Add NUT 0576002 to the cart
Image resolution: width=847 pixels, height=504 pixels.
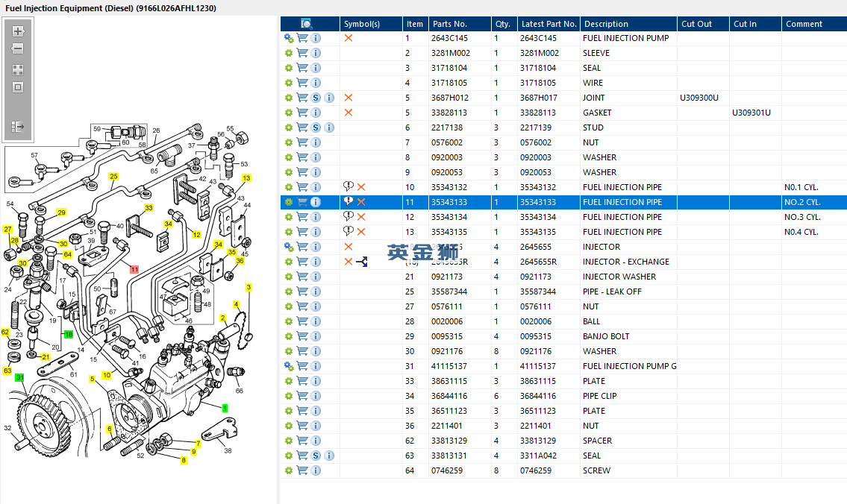tap(302, 142)
